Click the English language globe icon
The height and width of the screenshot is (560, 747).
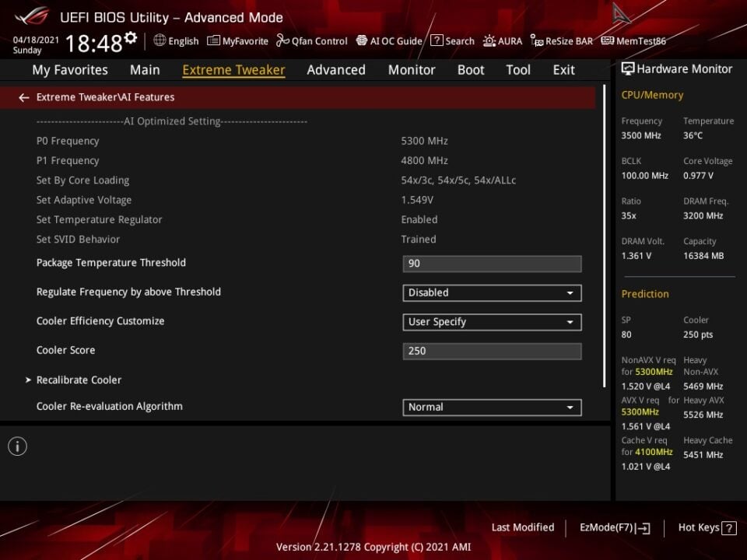[160, 40]
